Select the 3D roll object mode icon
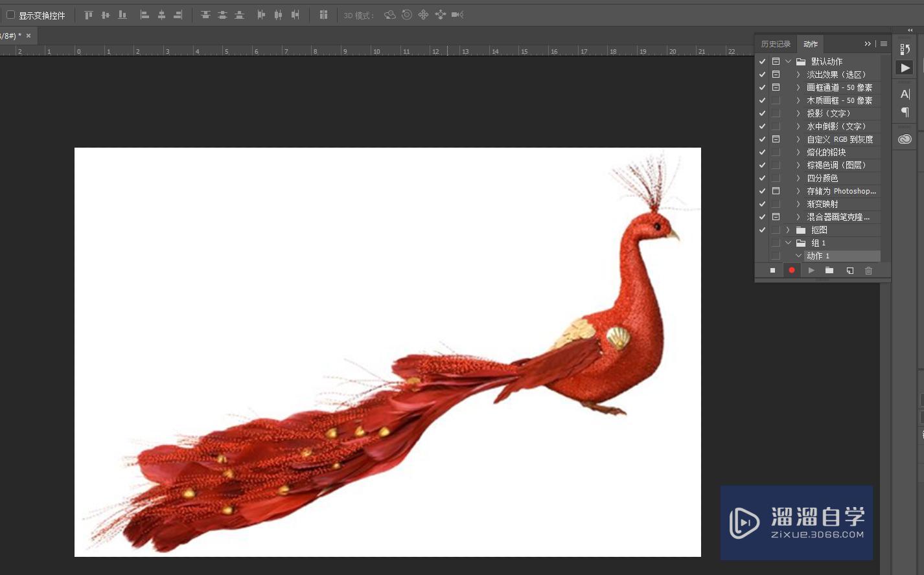Viewport: 924px width, 575px height. point(407,14)
